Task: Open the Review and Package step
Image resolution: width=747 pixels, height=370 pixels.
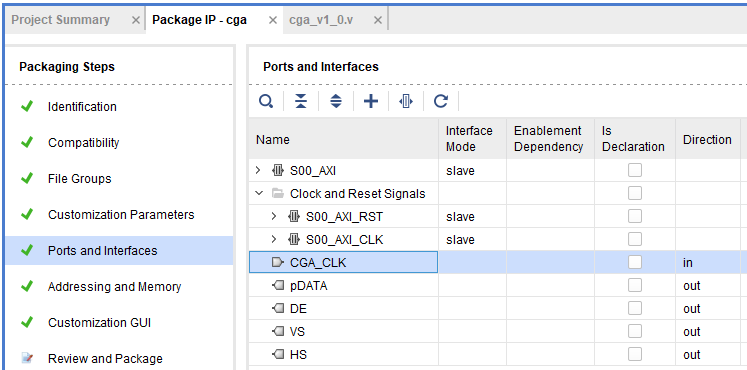Action: point(105,359)
